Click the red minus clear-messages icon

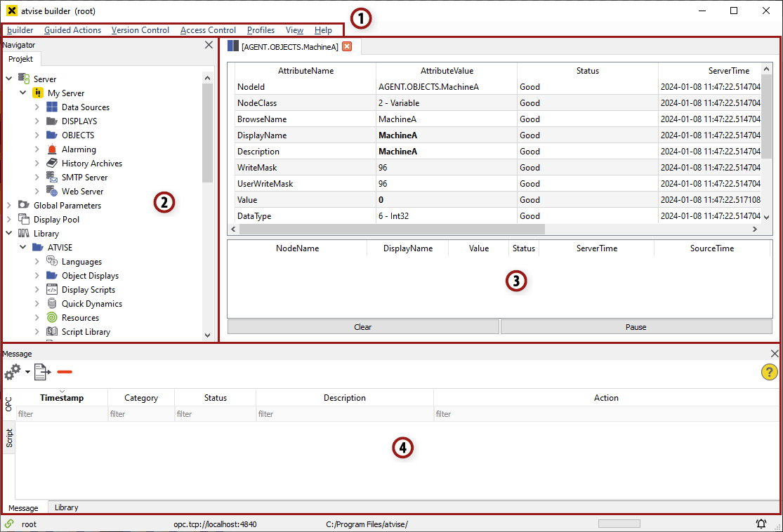65,372
